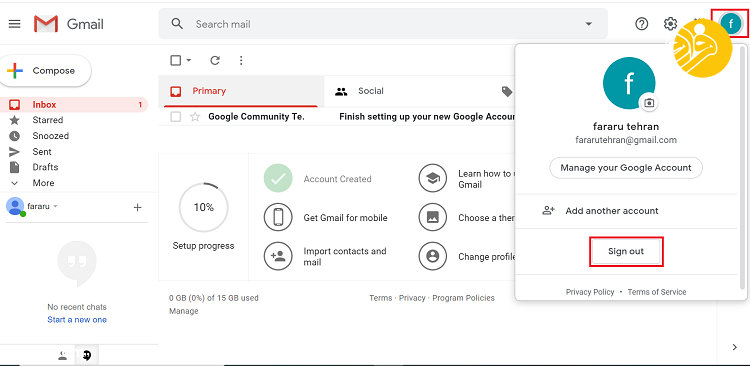
Task: Click the Learn how to use Gmail icon
Action: point(433,178)
